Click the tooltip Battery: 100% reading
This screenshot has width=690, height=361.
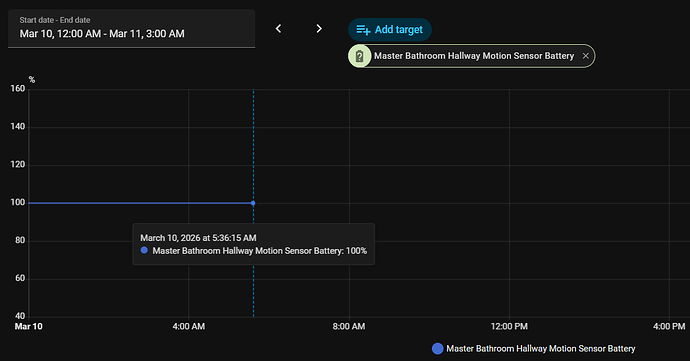pos(260,251)
